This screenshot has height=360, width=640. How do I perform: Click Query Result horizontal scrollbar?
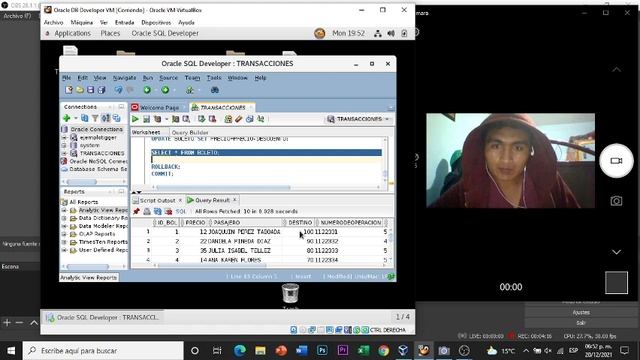pos(212,266)
